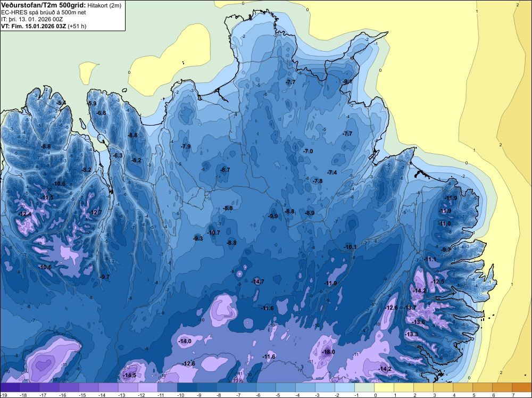Click the darkest purple legend swatch labeled -19

coord(10,387)
